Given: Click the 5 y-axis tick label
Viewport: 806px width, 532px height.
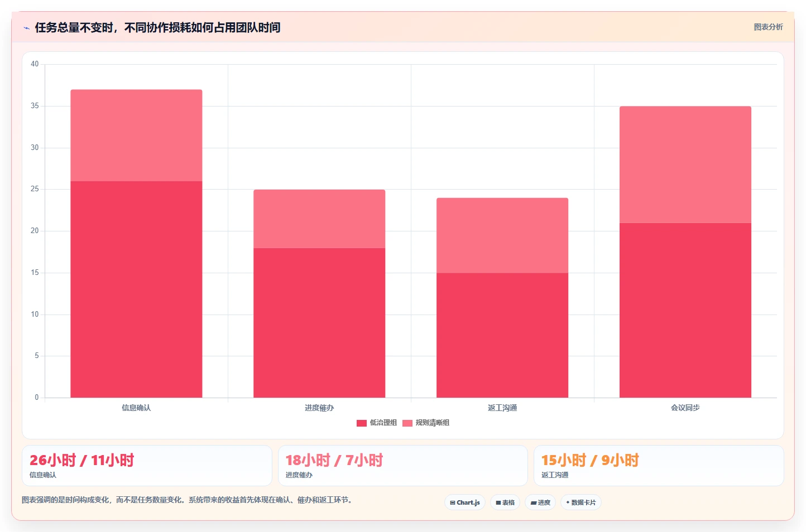Looking at the screenshot, I should pos(37,356).
